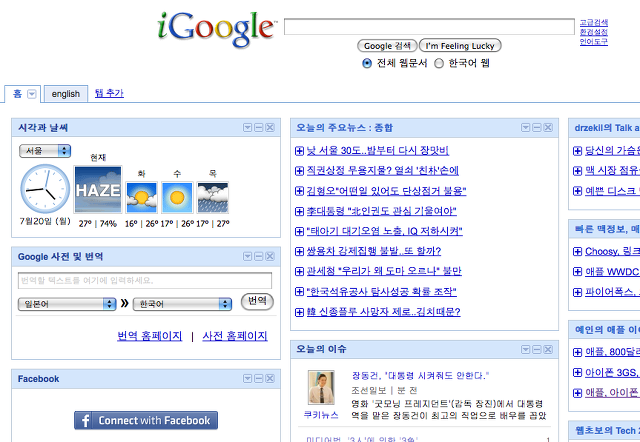
Task: Minimize the Google 사전 및 번역 gadget
Action: [259, 256]
